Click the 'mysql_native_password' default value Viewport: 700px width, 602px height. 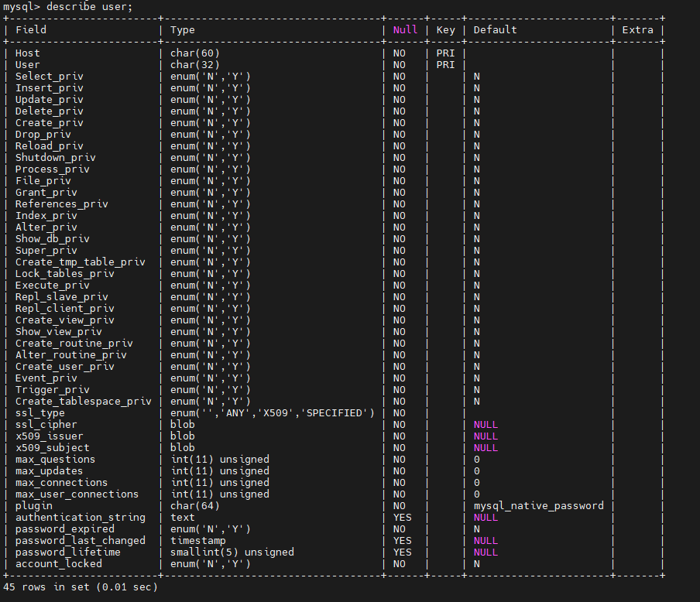pos(538,505)
